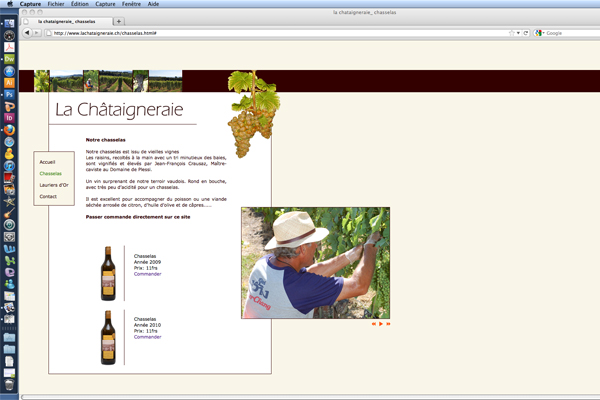
Task: Reload the current page
Action: (x=526, y=33)
